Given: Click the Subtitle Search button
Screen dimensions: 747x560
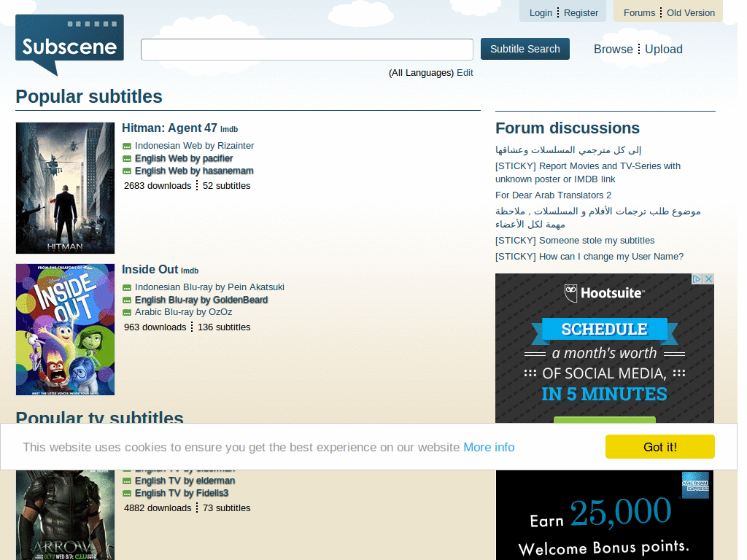Looking at the screenshot, I should [525, 49].
